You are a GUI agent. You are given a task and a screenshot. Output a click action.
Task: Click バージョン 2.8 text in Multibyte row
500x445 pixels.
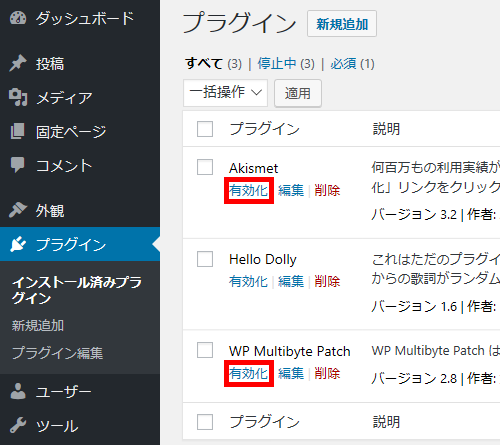point(414,378)
